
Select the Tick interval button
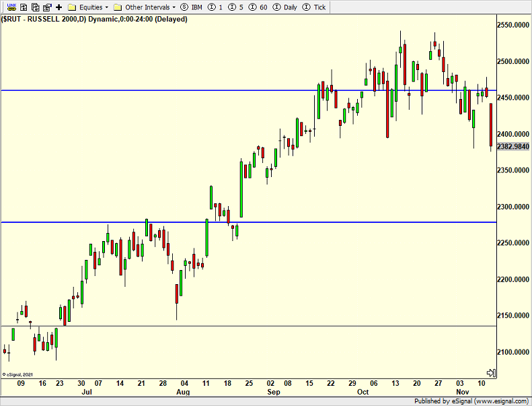coord(315,7)
